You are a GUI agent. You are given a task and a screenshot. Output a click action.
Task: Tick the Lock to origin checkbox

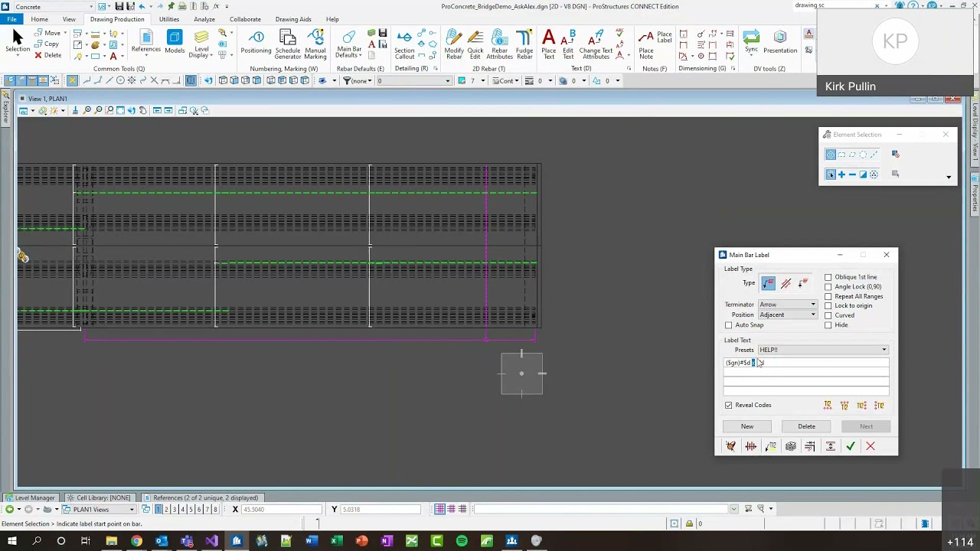(x=828, y=305)
